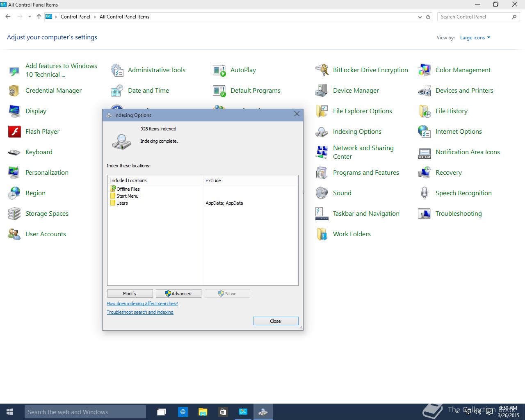Image resolution: width=525 pixels, height=420 pixels.
Task: Open the Speech Recognition microphone icon
Action: 425,193
